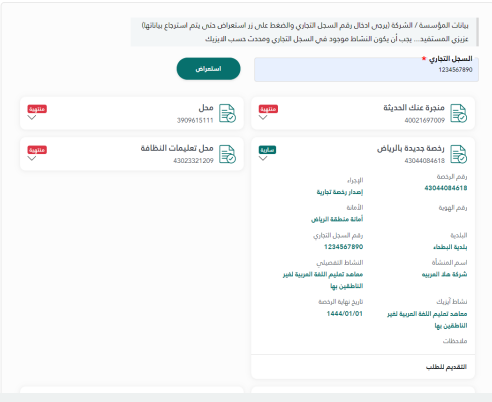492x402 pixels.
Task: Click التقديم للطلب link
Action: click(x=446, y=367)
